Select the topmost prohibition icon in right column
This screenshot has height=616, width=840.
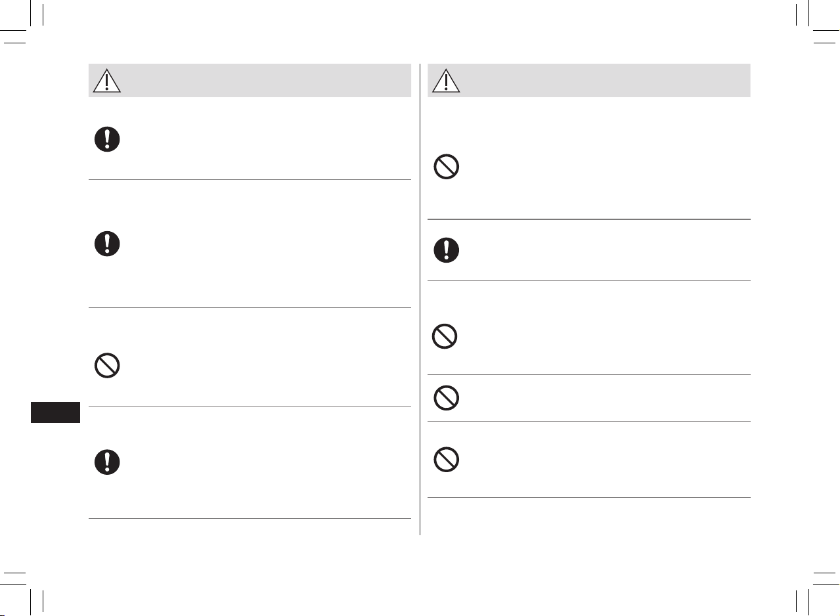point(447,167)
